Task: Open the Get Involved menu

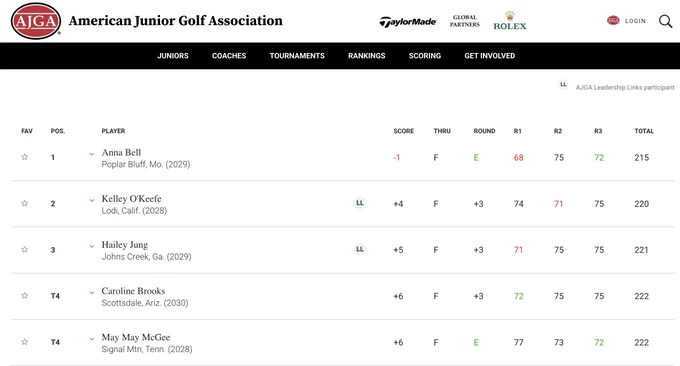Action: pyautogui.click(x=490, y=56)
